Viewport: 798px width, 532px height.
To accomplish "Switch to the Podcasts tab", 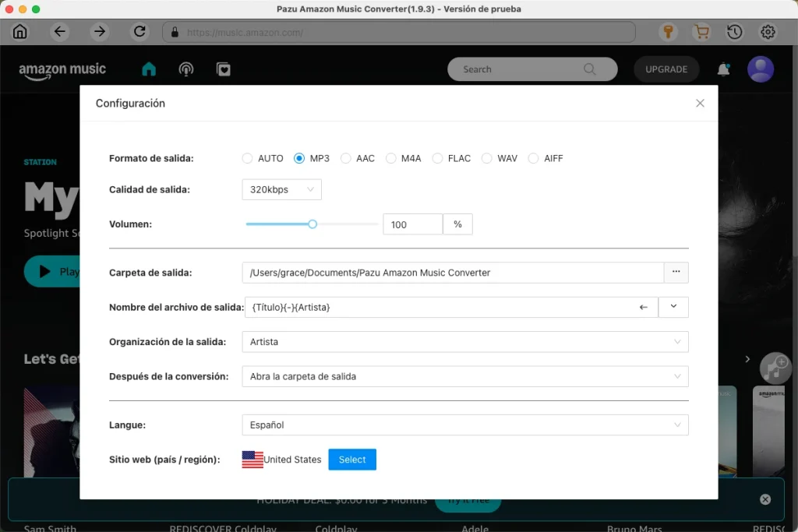I will click(185, 69).
